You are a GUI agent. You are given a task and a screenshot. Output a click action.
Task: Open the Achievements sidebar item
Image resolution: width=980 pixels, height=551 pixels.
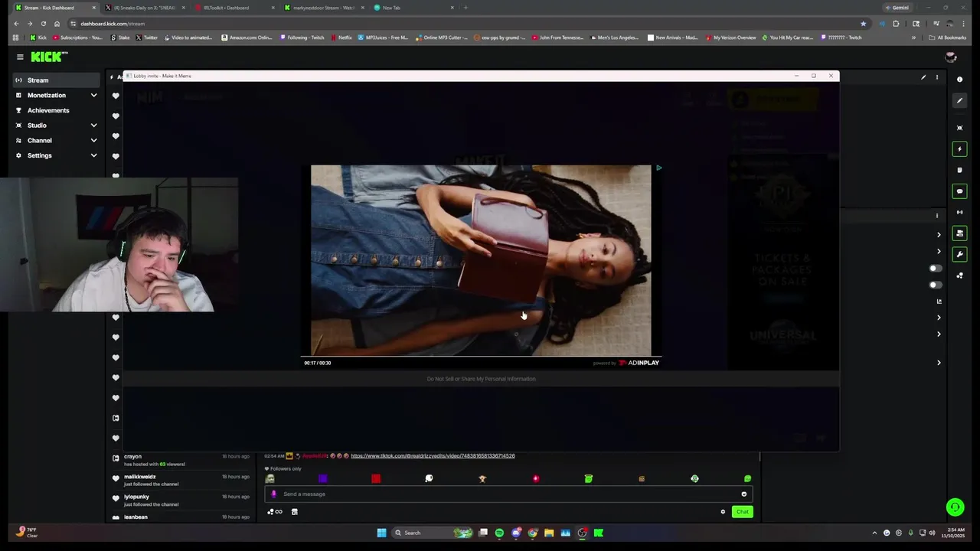point(54,110)
